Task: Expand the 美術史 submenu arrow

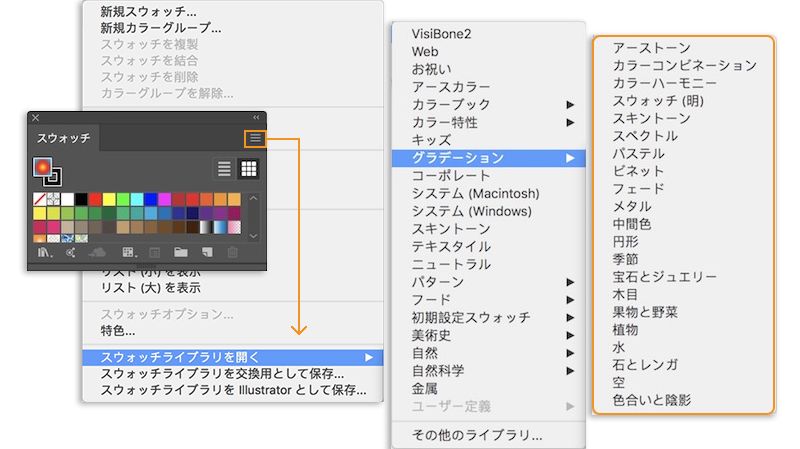Action: [570, 335]
